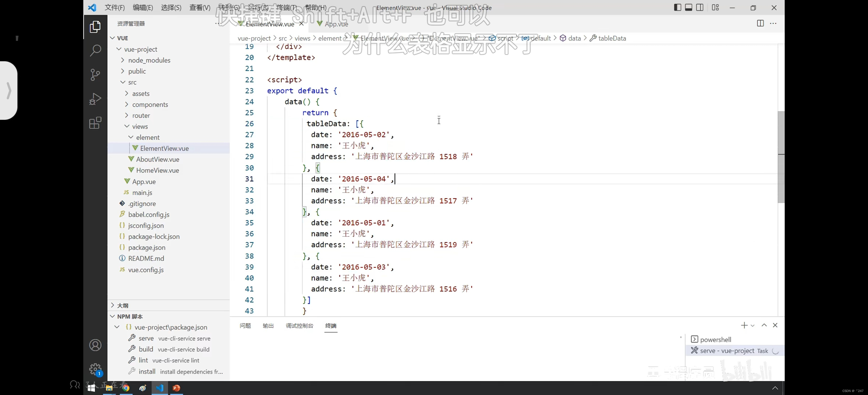Open PowerPoint from the Windows taskbar
Screen dimensions: 868x395
[176, 388]
